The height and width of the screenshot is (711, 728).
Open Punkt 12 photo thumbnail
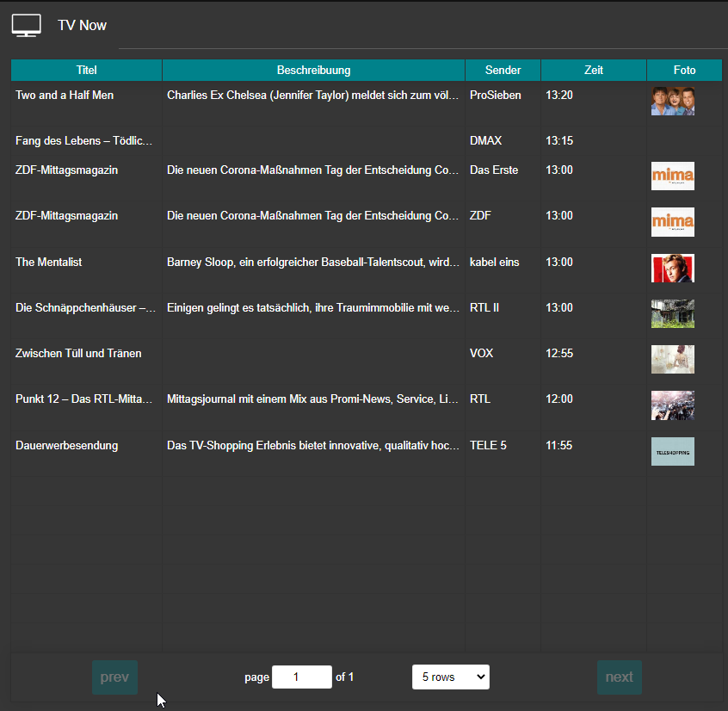pyautogui.click(x=673, y=405)
